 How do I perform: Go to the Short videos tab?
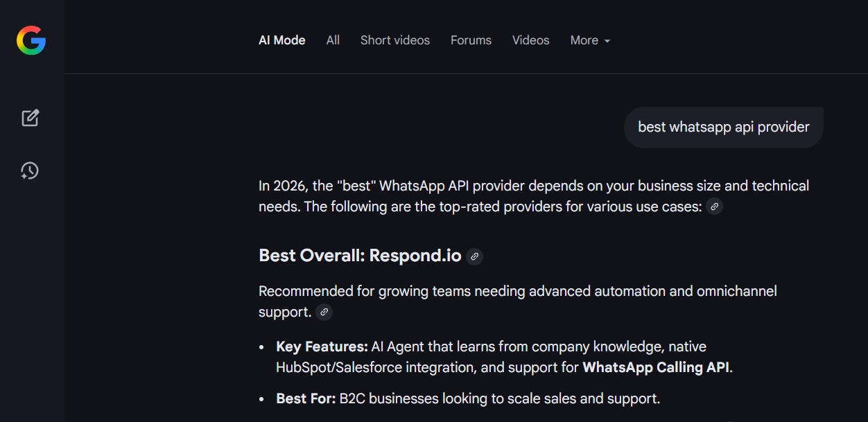tap(394, 40)
